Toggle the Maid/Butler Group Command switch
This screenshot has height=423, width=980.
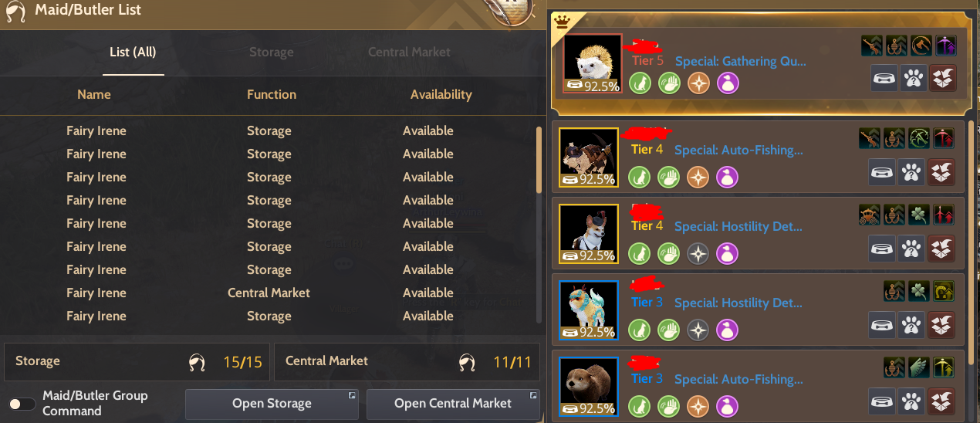(22, 404)
